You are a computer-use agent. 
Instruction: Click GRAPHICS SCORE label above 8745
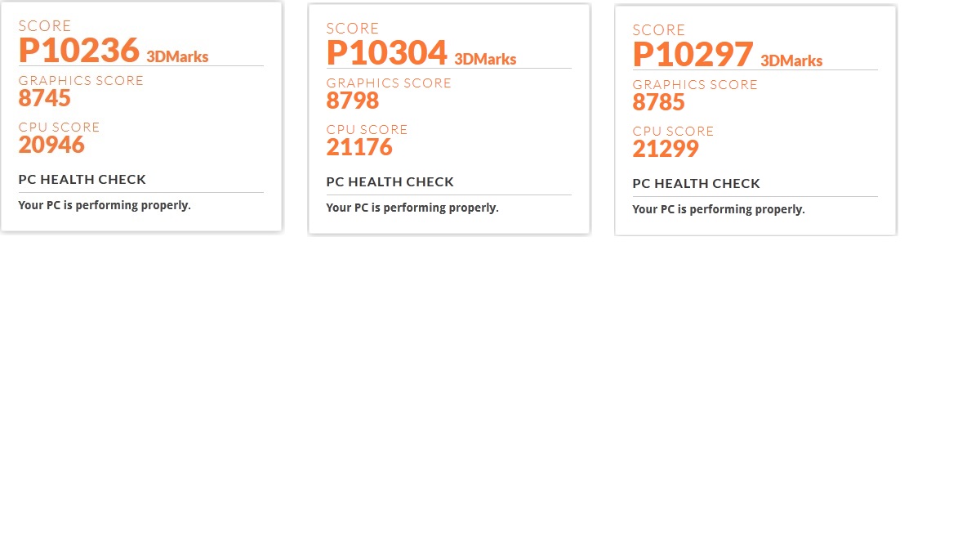81,80
